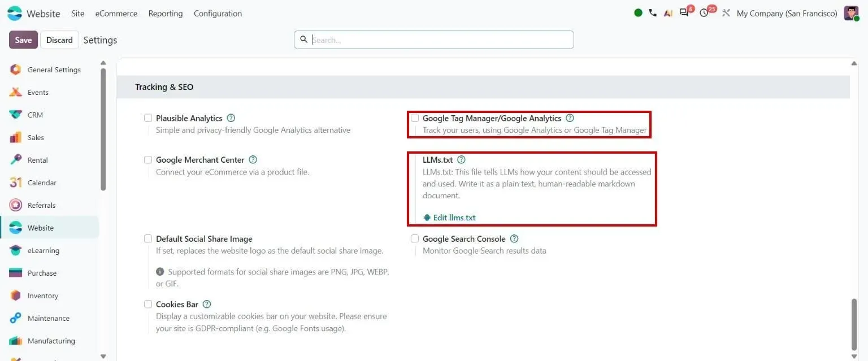The width and height of the screenshot is (868, 361).
Task: Click into the settings search field
Action: (x=433, y=40)
